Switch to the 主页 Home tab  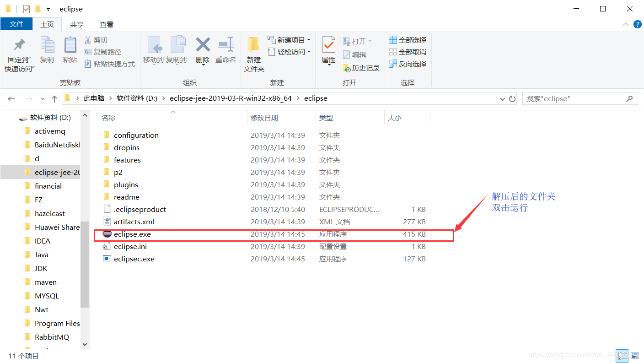point(47,24)
